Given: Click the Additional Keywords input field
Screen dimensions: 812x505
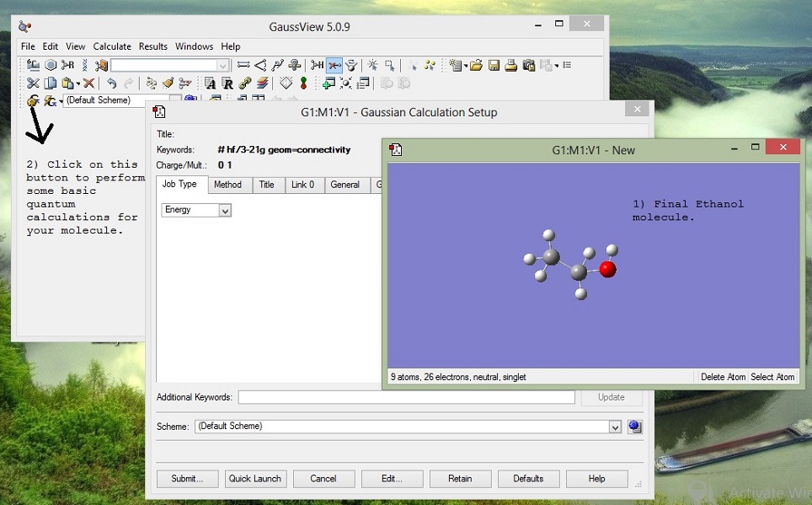Looking at the screenshot, I should tap(407, 397).
